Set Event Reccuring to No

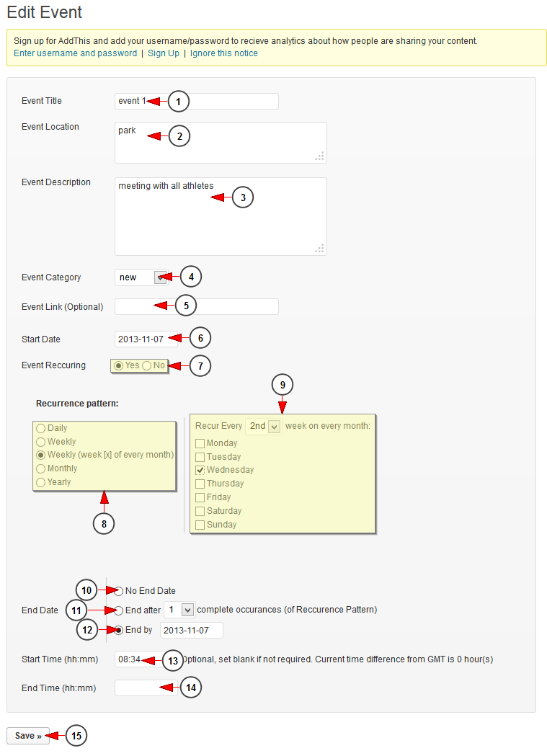click(x=147, y=365)
